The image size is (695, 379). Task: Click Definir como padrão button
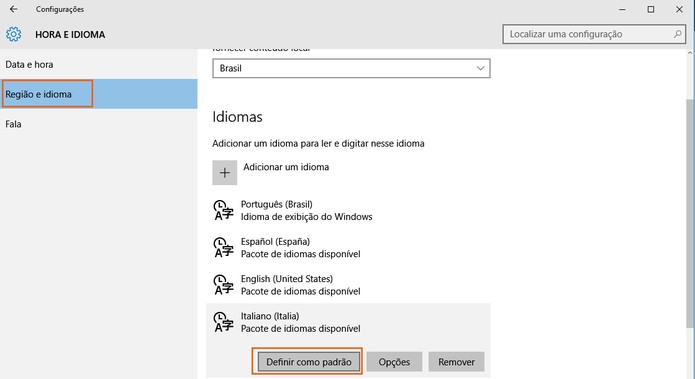pos(308,362)
